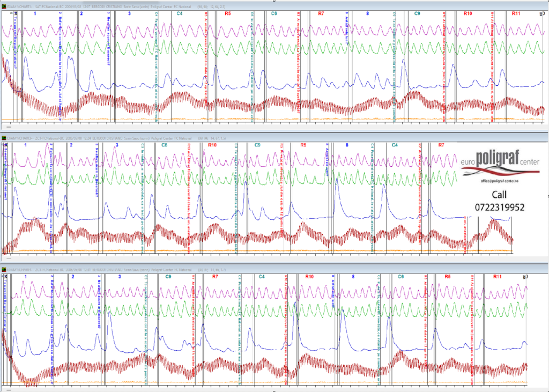This screenshot has height=392, width=549.
Task: Select the C4 question marker in the SAT chart
Action: pos(180,13)
